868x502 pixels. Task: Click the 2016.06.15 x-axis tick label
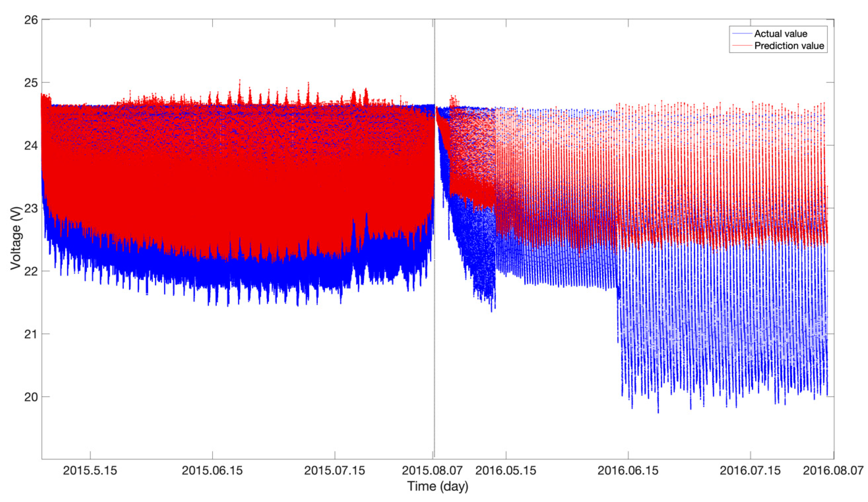pos(628,471)
